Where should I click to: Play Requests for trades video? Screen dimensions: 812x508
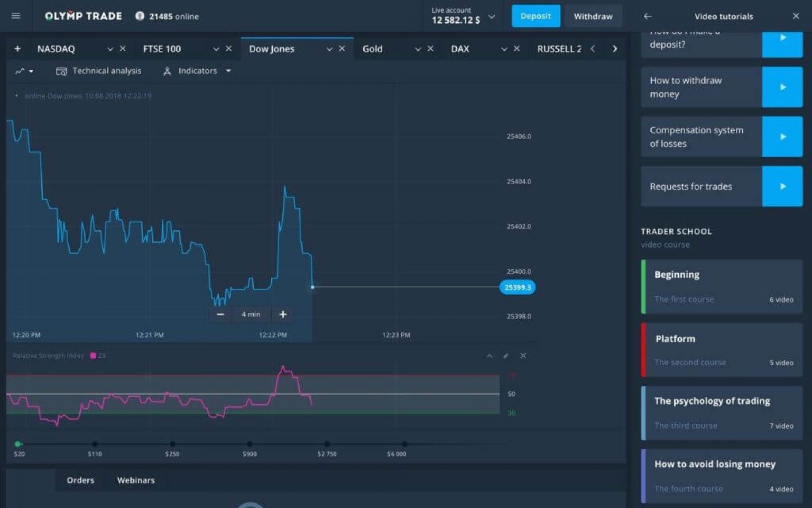coord(782,186)
